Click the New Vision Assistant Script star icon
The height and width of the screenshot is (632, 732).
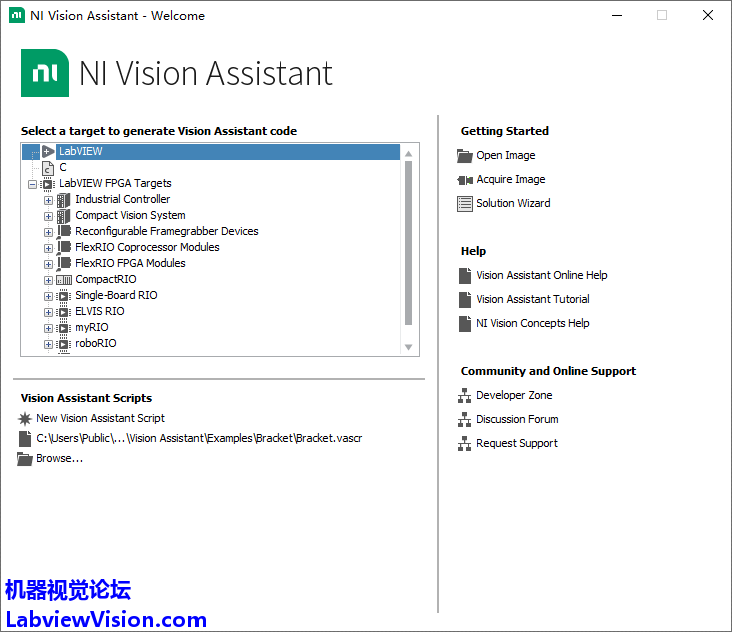(25, 418)
